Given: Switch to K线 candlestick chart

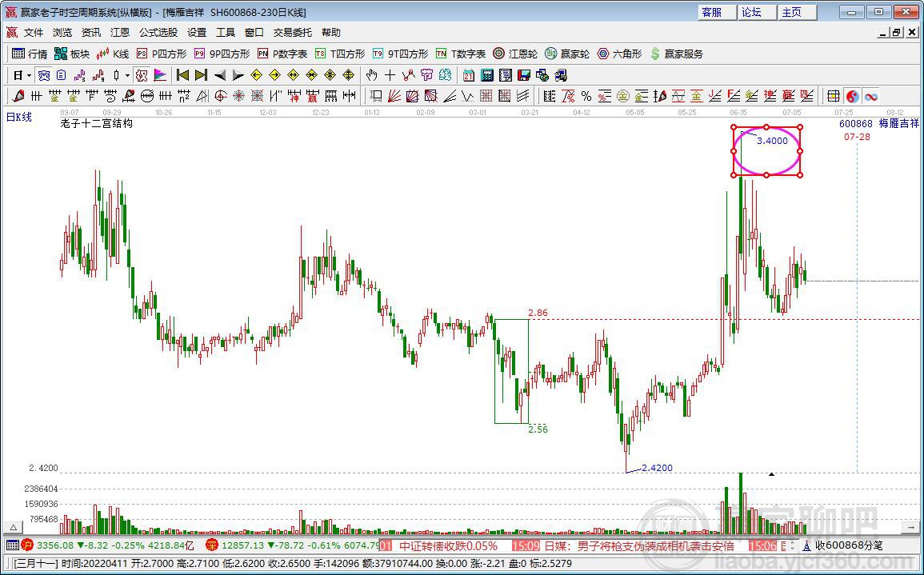Looking at the screenshot, I should 113,54.
